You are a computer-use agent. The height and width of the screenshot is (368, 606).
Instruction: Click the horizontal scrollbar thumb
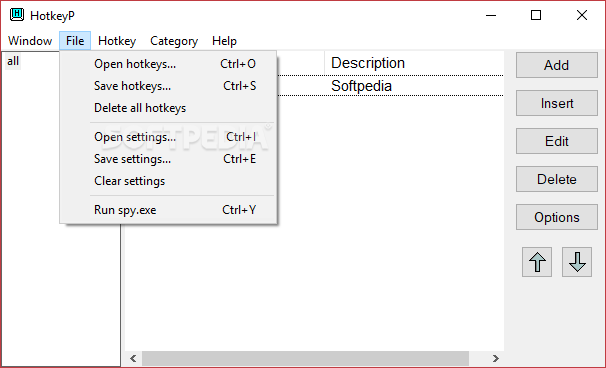click(305, 358)
